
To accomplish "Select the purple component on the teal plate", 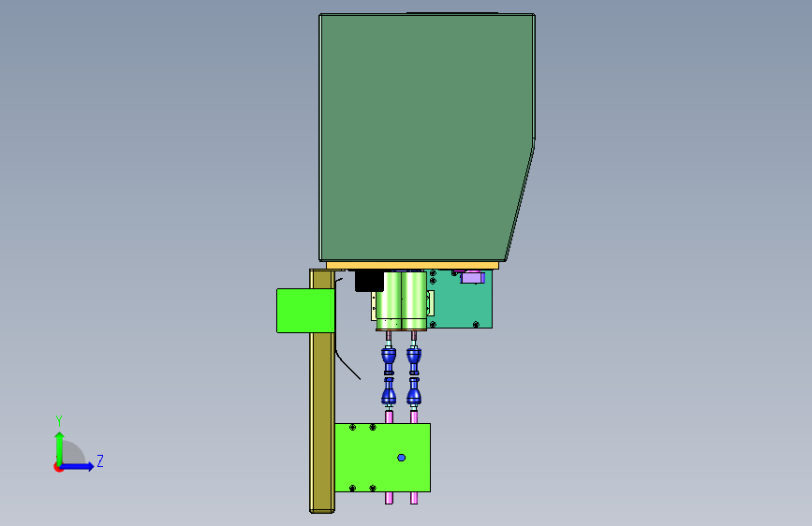I will 472,278.
